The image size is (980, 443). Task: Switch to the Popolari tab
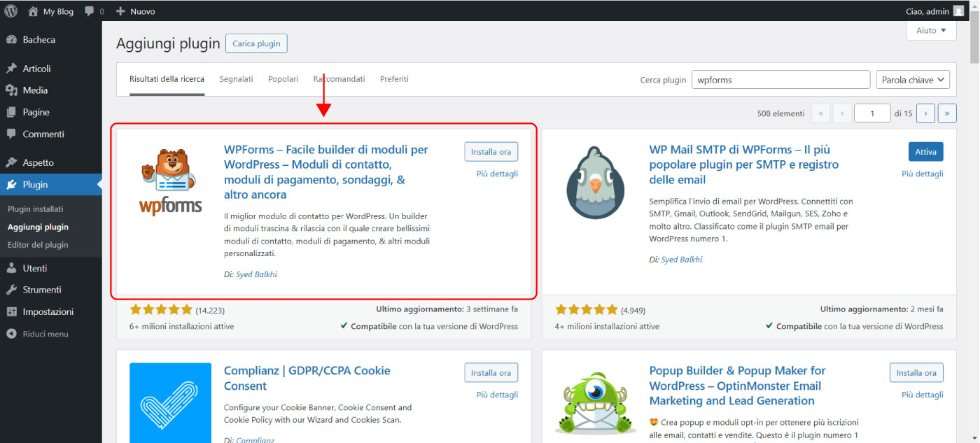(x=283, y=79)
